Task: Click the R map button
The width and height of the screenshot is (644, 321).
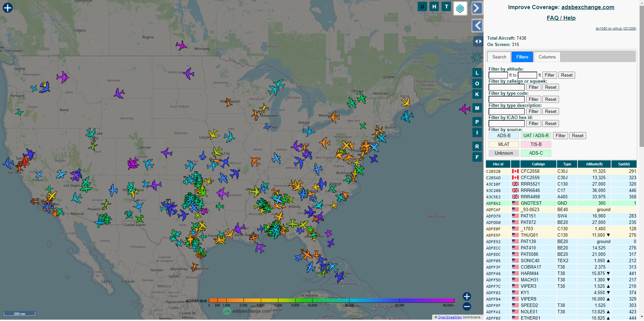Action: 477,146
